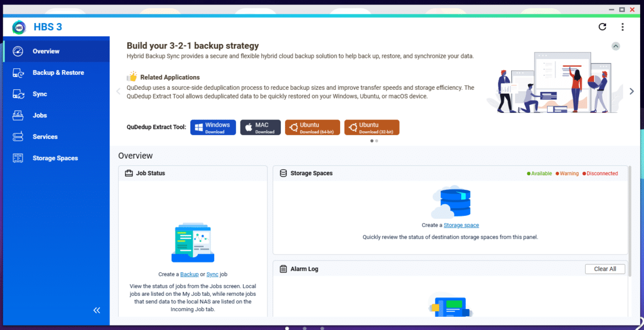Screen dimensions: 644x330
Task: Refresh the HBS 3 view
Action: [x=602, y=26]
